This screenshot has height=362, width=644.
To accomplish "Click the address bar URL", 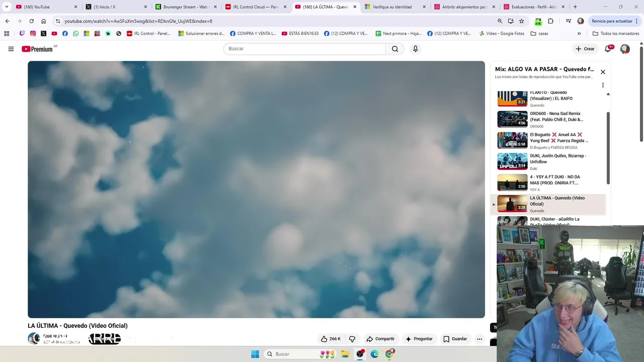I will point(138,21).
